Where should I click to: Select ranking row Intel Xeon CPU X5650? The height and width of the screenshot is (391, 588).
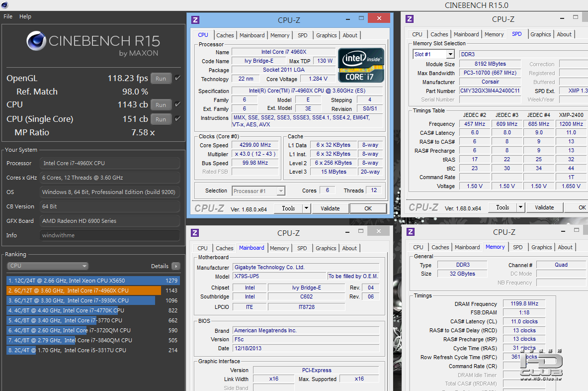(x=93, y=280)
